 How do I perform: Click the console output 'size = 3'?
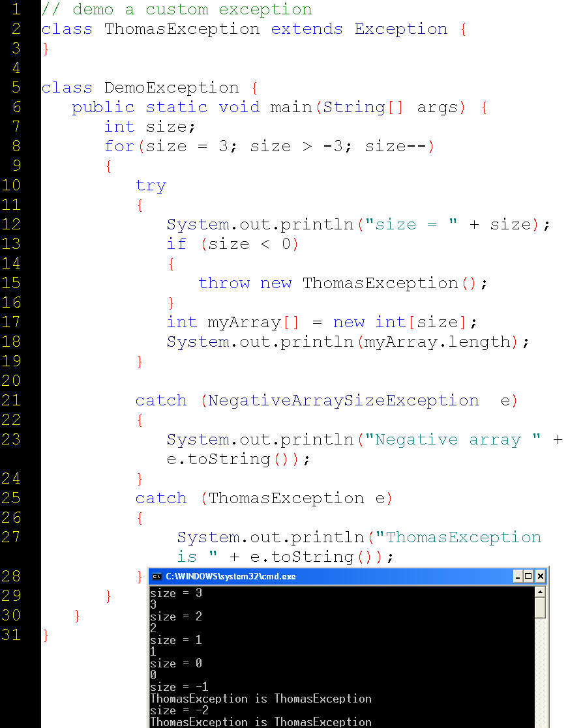coord(176,593)
